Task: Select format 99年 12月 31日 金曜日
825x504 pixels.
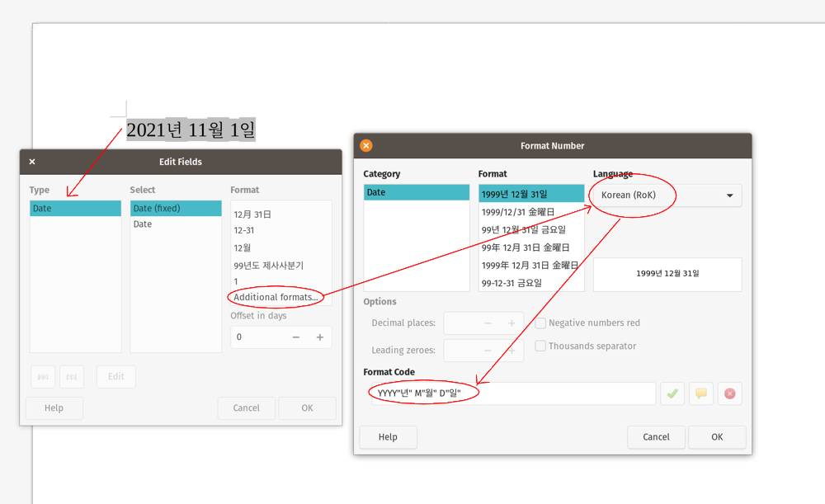Action: 531,247
